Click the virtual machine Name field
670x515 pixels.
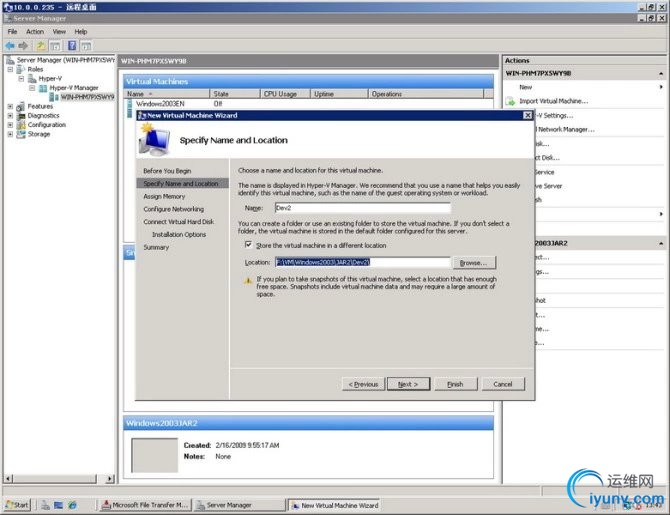(363, 208)
